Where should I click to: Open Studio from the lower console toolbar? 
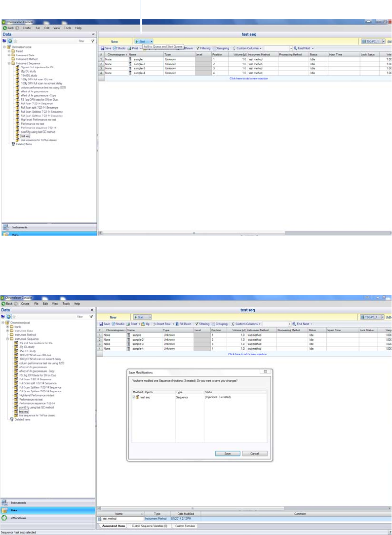(118, 324)
